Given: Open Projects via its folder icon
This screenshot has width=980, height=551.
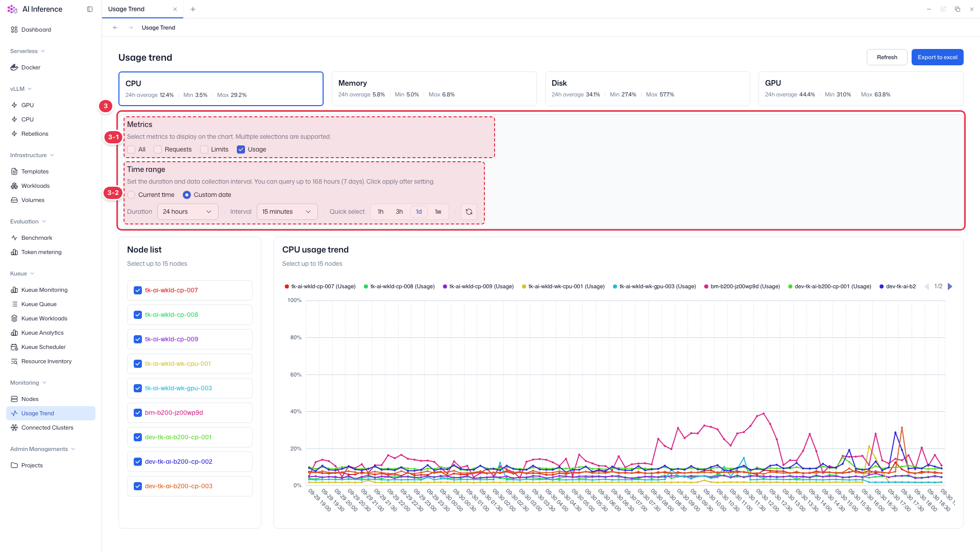Looking at the screenshot, I should click(x=14, y=465).
